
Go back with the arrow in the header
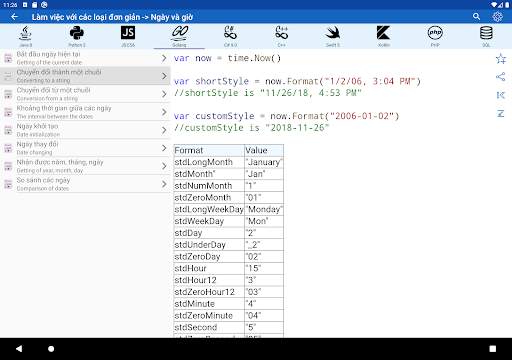(x=14, y=16)
